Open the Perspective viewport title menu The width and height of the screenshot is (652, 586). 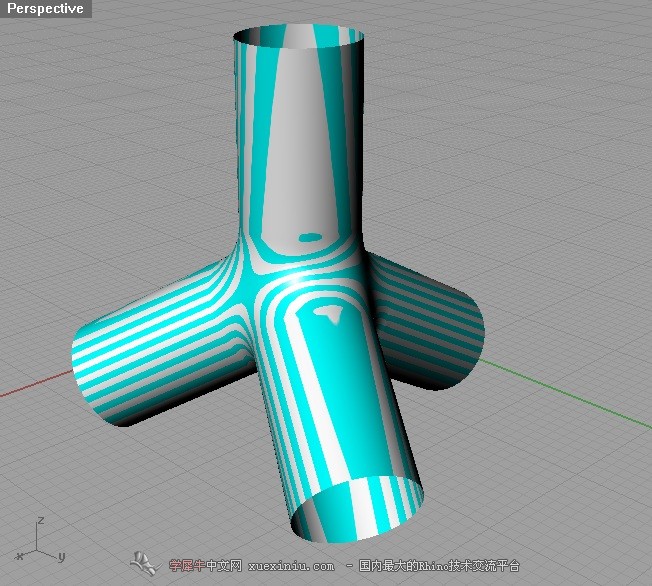pos(45,9)
